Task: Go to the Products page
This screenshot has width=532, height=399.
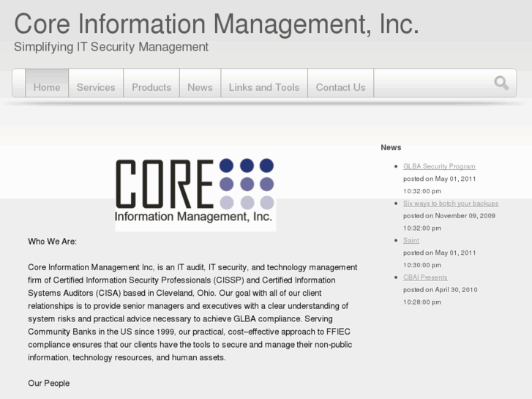Action: click(x=151, y=83)
